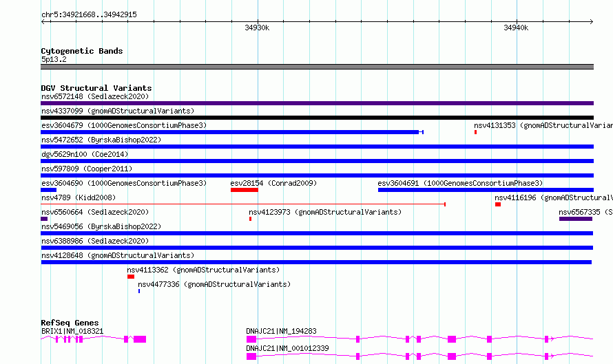The image size is (613, 364).
Task: Click the dgv5629n100 (Coe2014) label
Action: (x=85, y=154)
